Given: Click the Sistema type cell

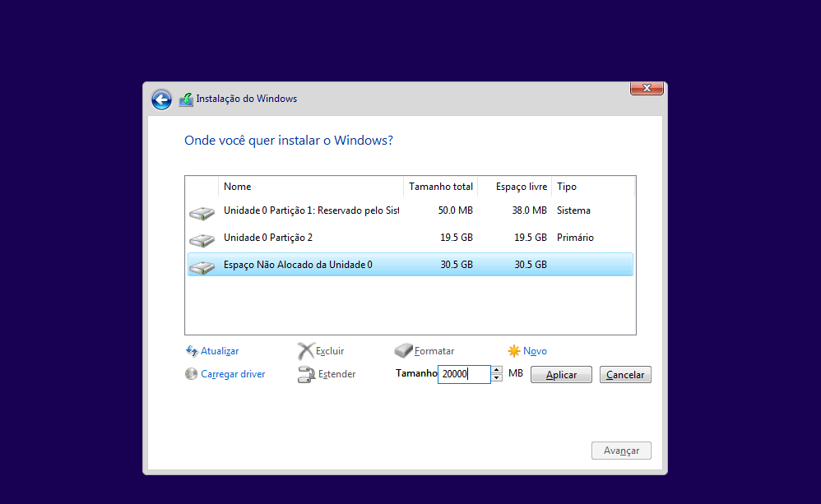Looking at the screenshot, I should [573, 210].
